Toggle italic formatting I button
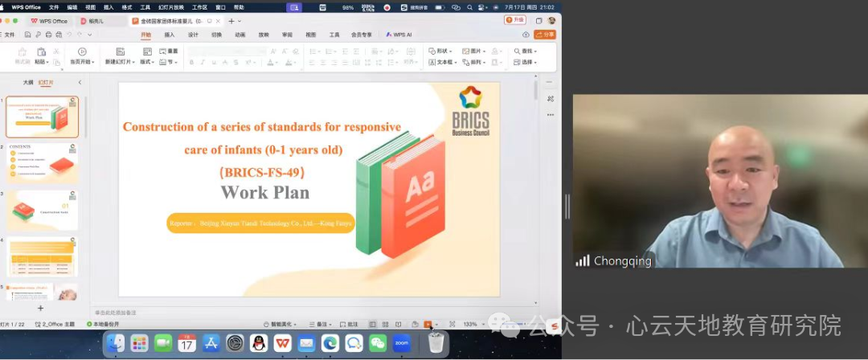This screenshot has height=360, width=868. pyautogui.click(x=203, y=63)
